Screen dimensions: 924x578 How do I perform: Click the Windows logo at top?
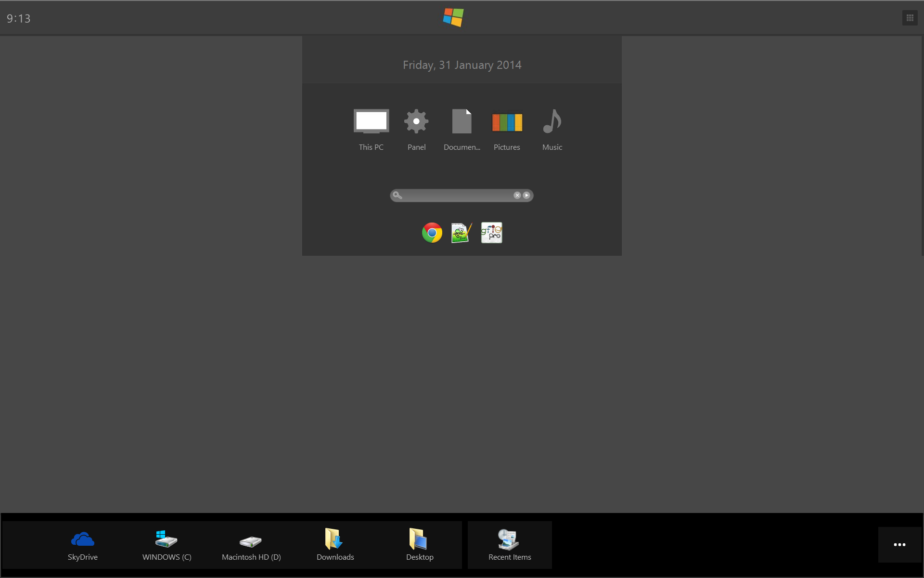(453, 18)
